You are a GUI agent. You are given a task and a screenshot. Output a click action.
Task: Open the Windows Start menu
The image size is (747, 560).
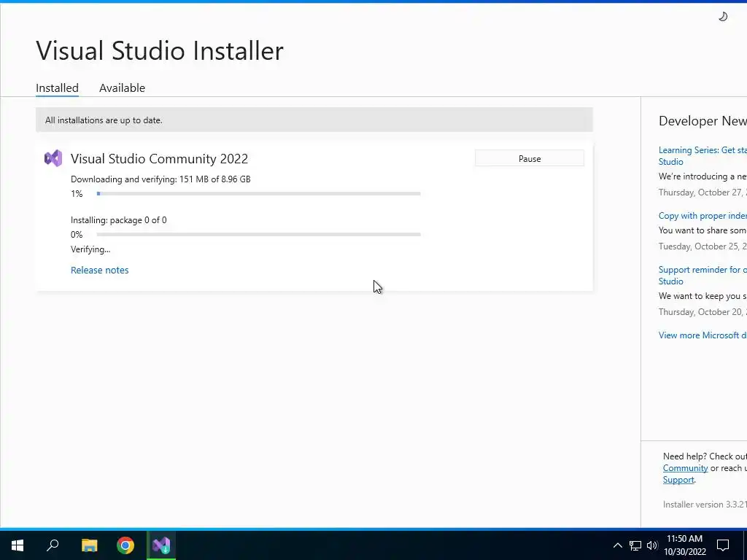click(18, 545)
